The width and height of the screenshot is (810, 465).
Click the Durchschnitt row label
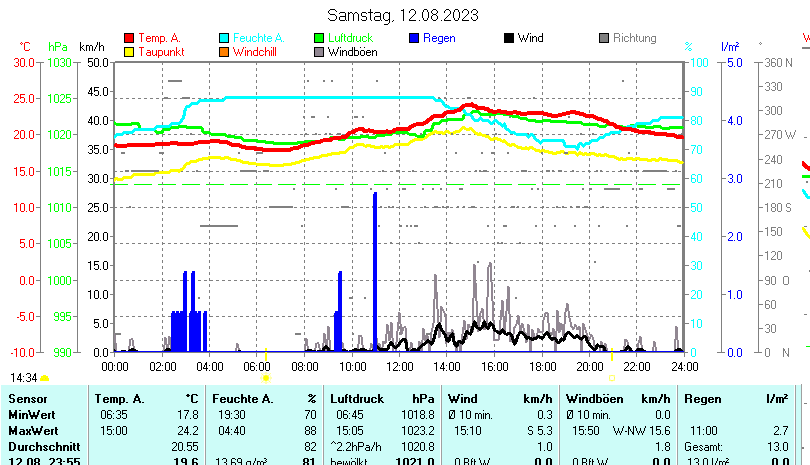click(40, 445)
